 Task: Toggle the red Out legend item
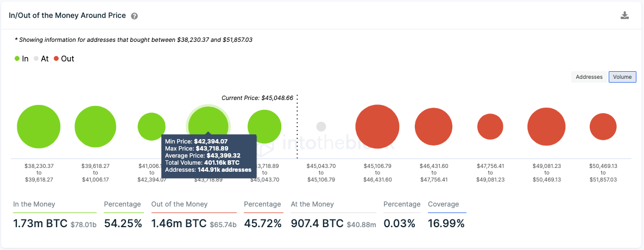tap(64, 59)
